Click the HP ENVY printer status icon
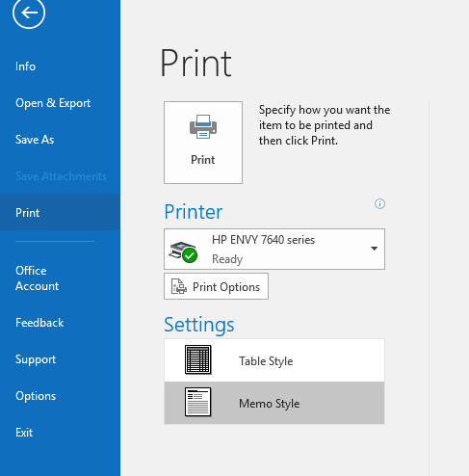 [183, 251]
